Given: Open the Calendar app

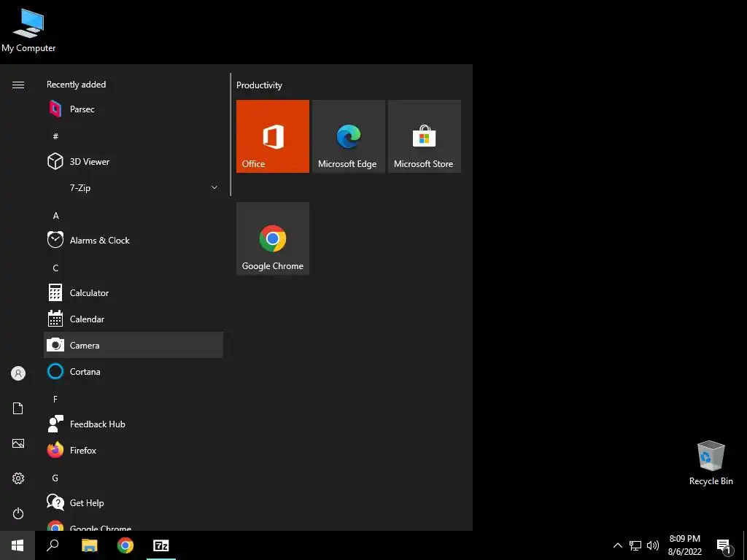Looking at the screenshot, I should pyautogui.click(x=133, y=319).
